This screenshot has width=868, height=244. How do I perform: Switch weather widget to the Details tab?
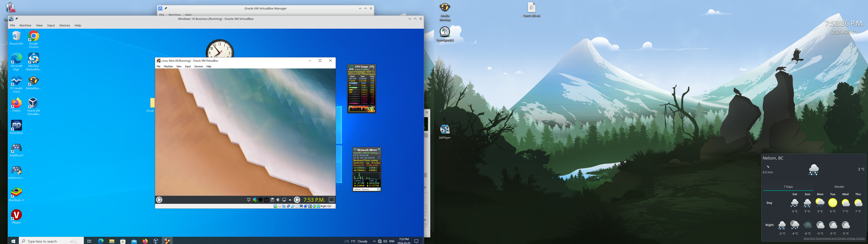tap(839, 187)
